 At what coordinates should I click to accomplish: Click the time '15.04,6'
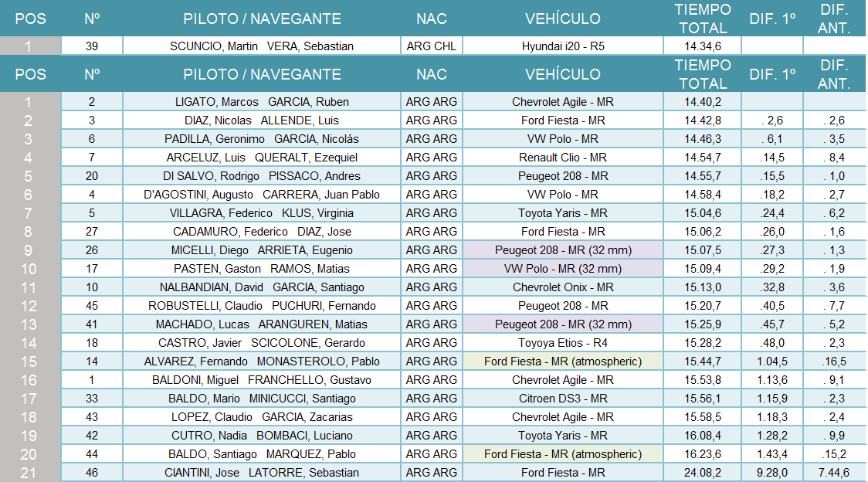703,213
